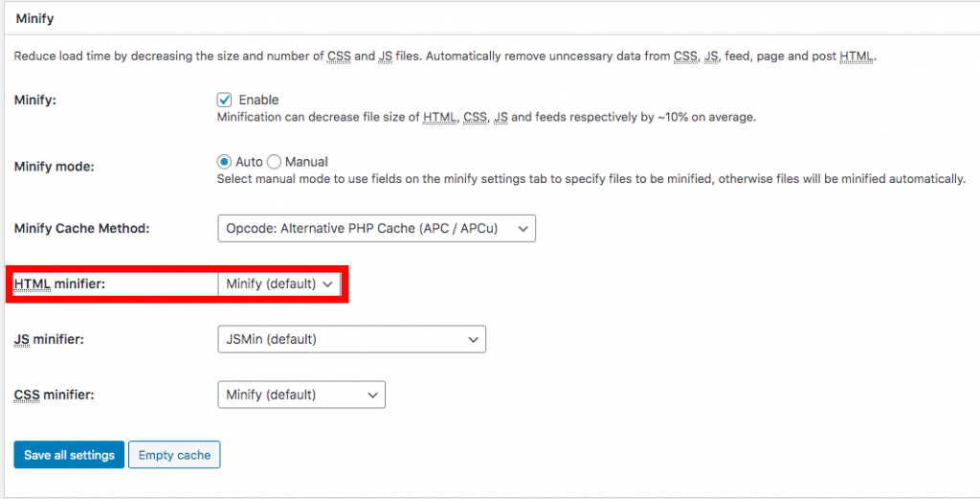Click the 'Enable' label text next to checkbox
Image resolution: width=980 pixels, height=499 pixels.
[x=258, y=100]
